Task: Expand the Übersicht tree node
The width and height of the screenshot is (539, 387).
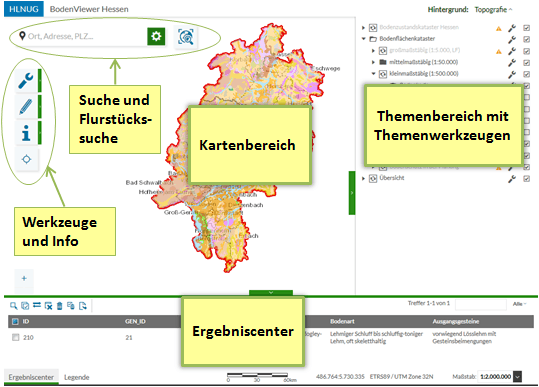Action: 363,178
